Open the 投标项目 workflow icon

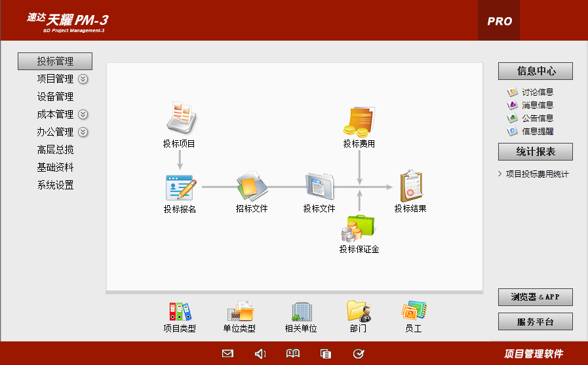coord(179,118)
